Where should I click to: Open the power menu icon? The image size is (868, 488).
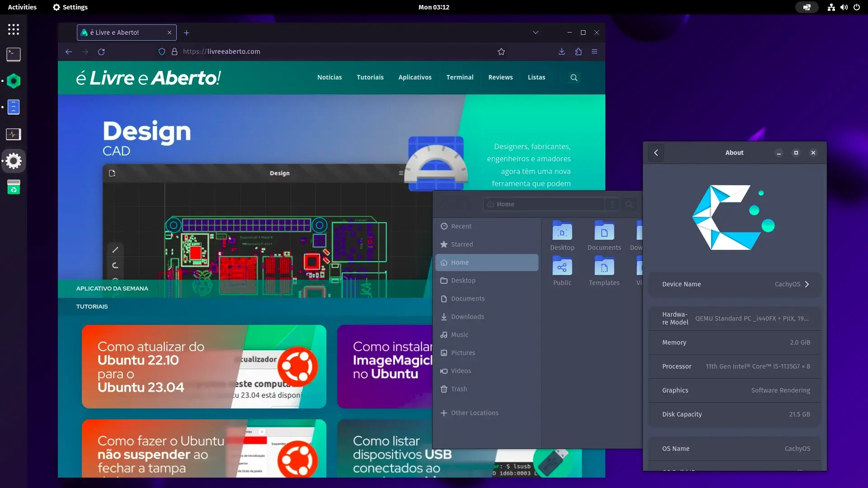pyautogui.click(x=857, y=7)
